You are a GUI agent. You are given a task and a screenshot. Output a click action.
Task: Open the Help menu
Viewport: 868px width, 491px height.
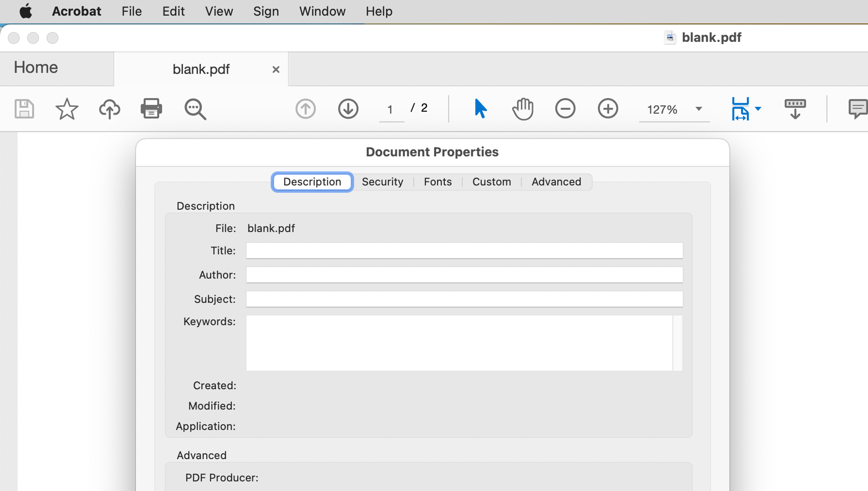click(379, 12)
